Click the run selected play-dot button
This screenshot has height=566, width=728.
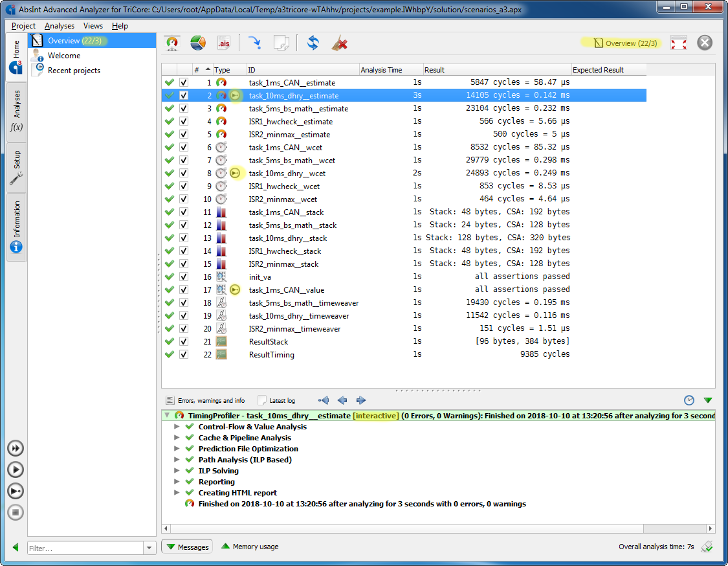16,491
